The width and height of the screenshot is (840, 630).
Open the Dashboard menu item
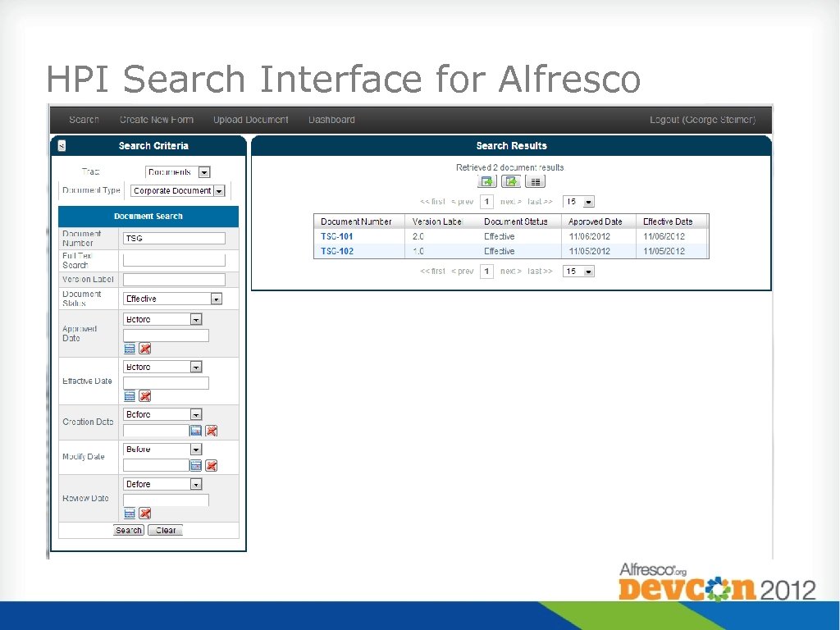pyautogui.click(x=331, y=120)
